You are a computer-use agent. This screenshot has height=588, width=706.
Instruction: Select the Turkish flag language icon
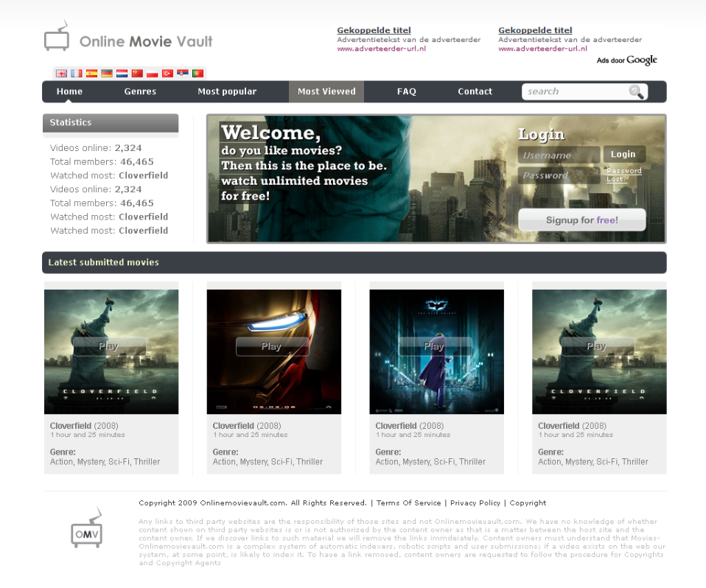tap(167, 74)
